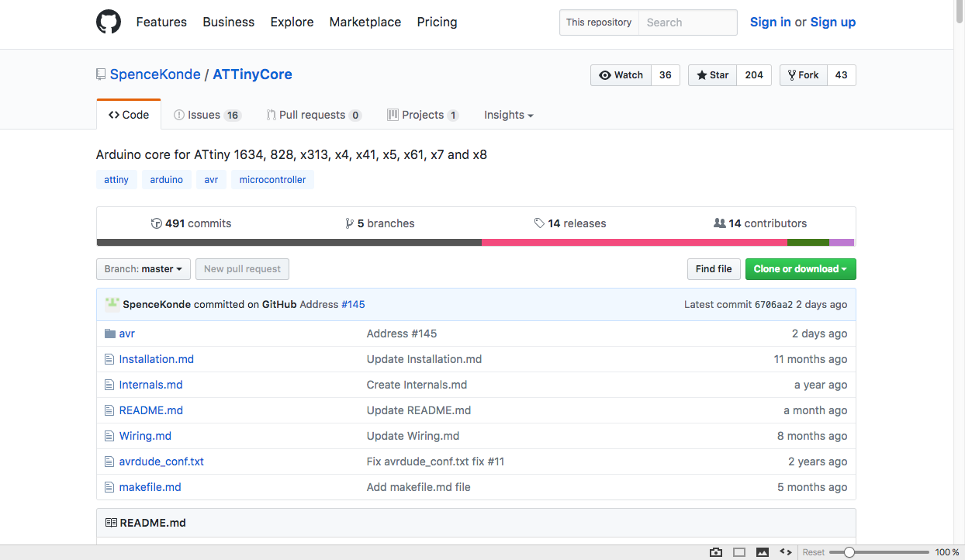Open Explore in top navigation

(x=292, y=22)
